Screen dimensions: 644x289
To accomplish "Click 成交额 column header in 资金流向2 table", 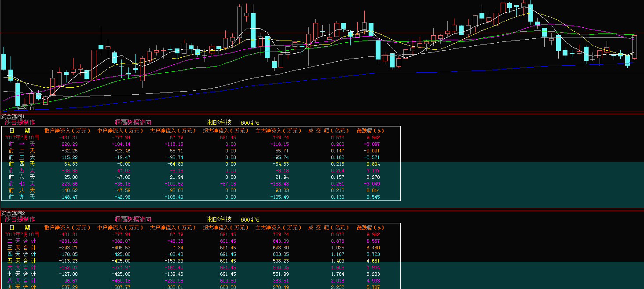I will coord(329,228).
